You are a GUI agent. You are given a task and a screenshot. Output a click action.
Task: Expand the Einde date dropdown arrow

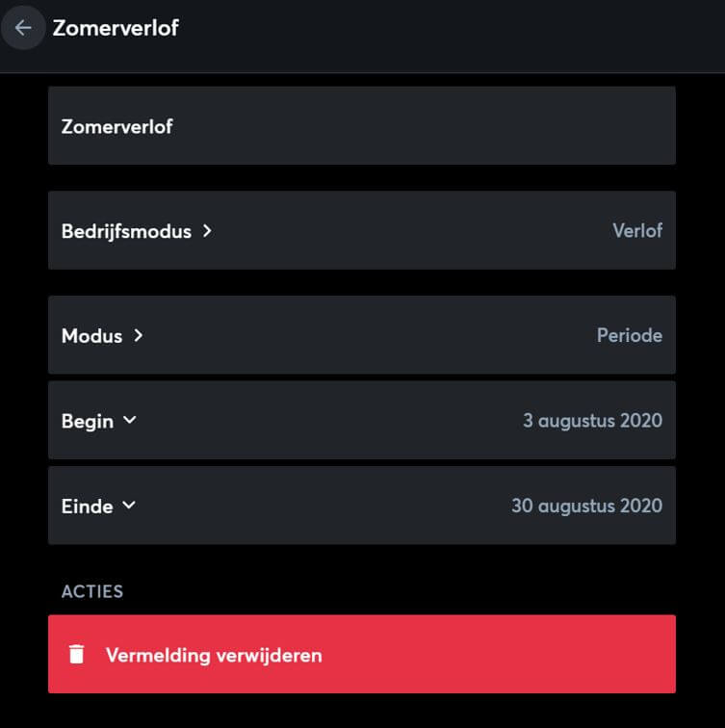(x=129, y=506)
